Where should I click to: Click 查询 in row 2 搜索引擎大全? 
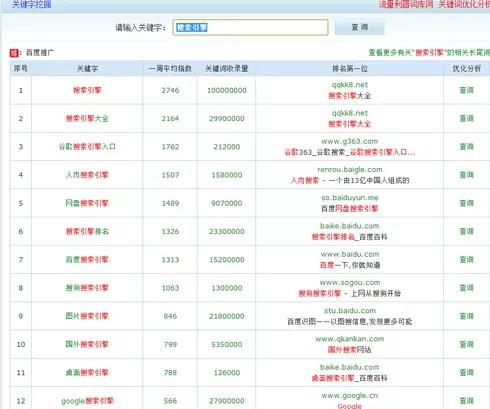pos(467,118)
